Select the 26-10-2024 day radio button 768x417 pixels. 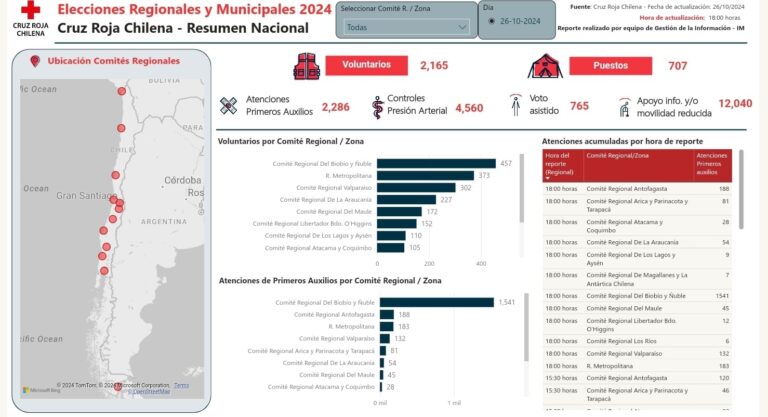pyautogui.click(x=491, y=21)
